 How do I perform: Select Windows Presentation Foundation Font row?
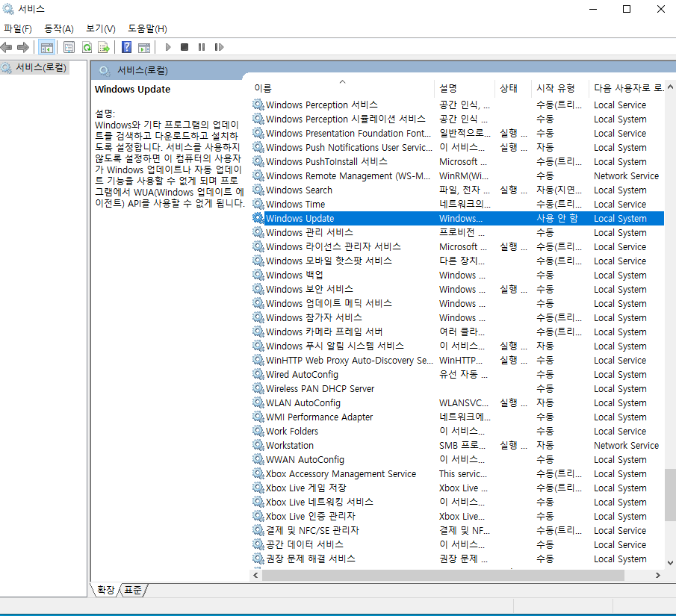[457, 133]
